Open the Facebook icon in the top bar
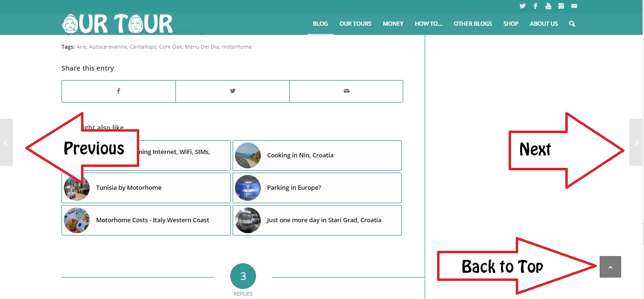Viewport: 644px width, 299px height. [x=535, y=6]
